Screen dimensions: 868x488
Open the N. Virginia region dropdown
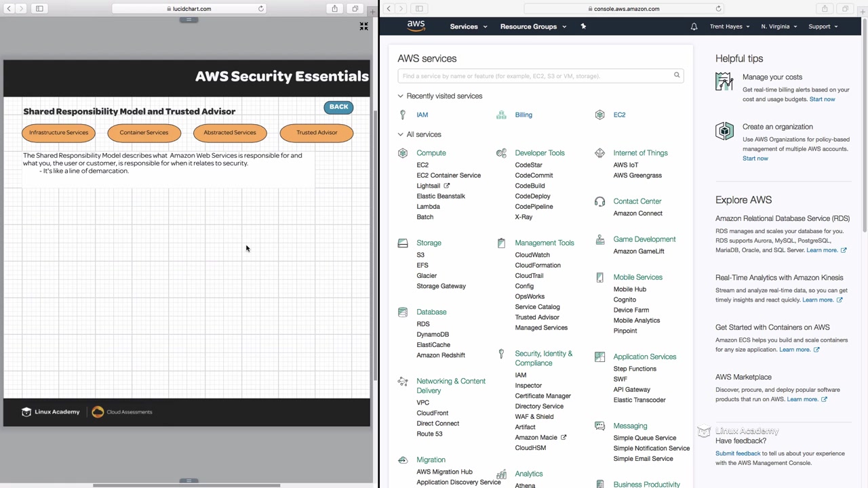778,26
